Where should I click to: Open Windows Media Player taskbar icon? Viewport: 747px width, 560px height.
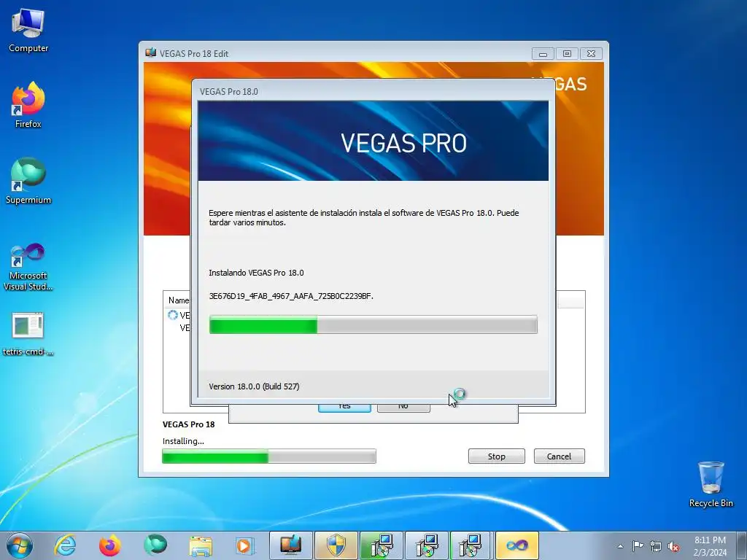245,545
